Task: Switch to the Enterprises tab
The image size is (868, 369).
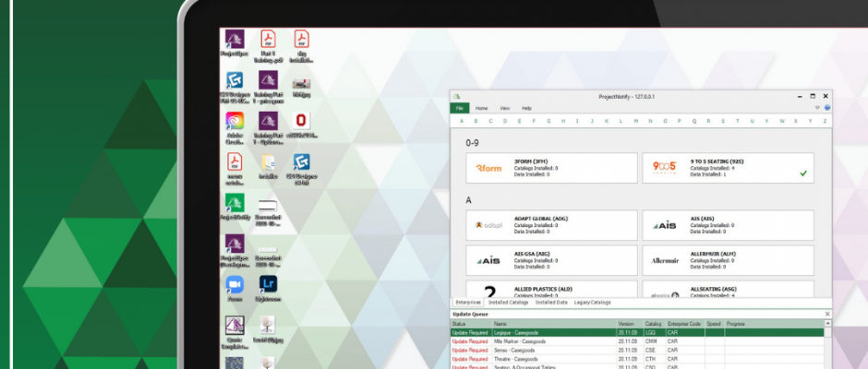Action: [x=468, y=303]
